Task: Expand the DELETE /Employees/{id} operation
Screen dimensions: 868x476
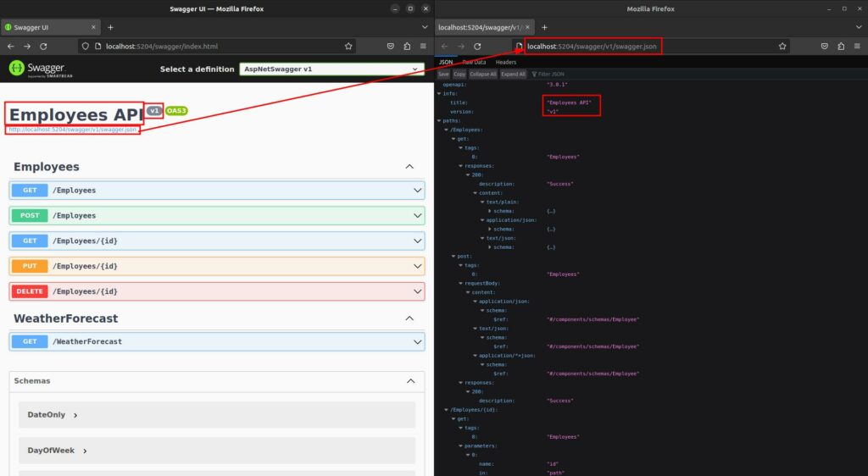Action: pos(217,291)
